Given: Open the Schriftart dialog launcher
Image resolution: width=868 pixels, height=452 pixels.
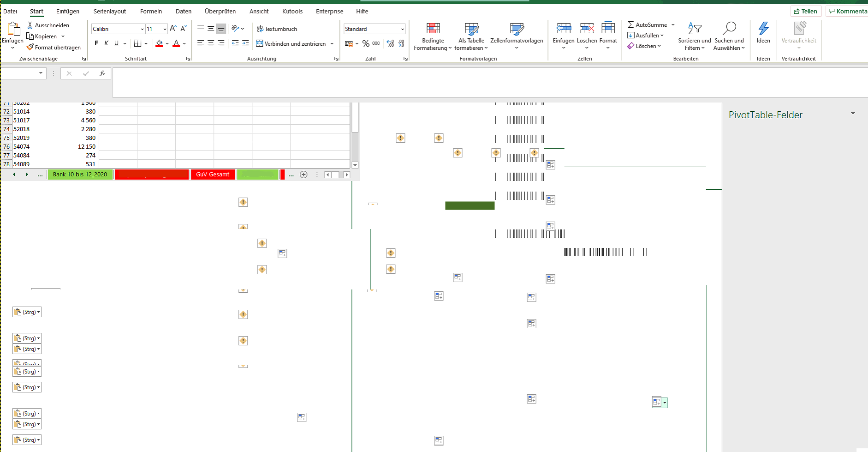Looking at the screenshot, I should click(x=188, y=59).
